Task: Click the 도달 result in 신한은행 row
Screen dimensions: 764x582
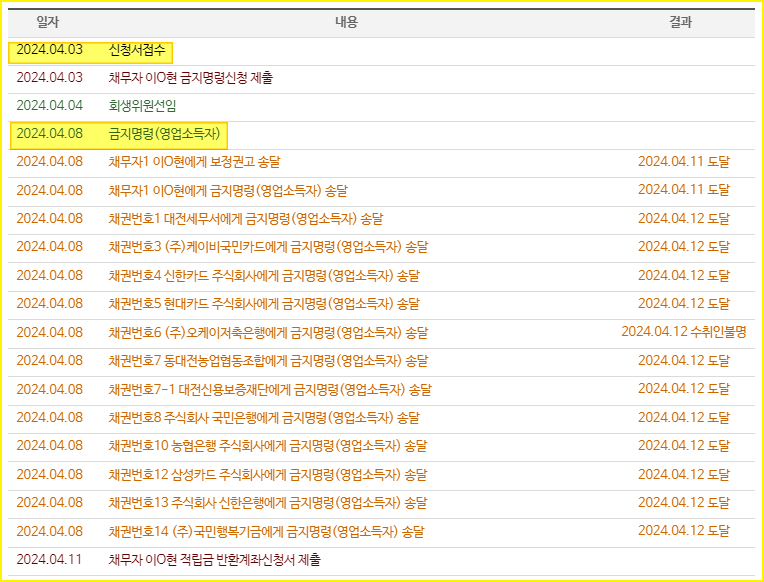Action: coord(684,503)
